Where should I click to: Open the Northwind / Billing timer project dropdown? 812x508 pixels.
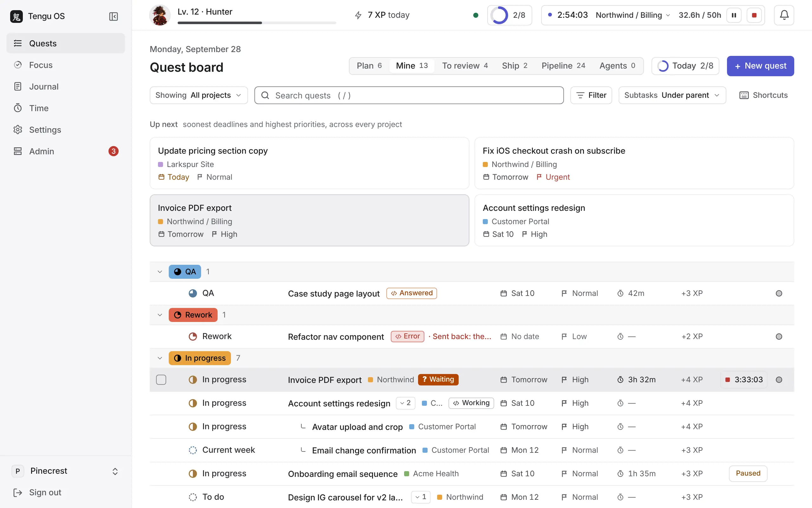[633, 15]
